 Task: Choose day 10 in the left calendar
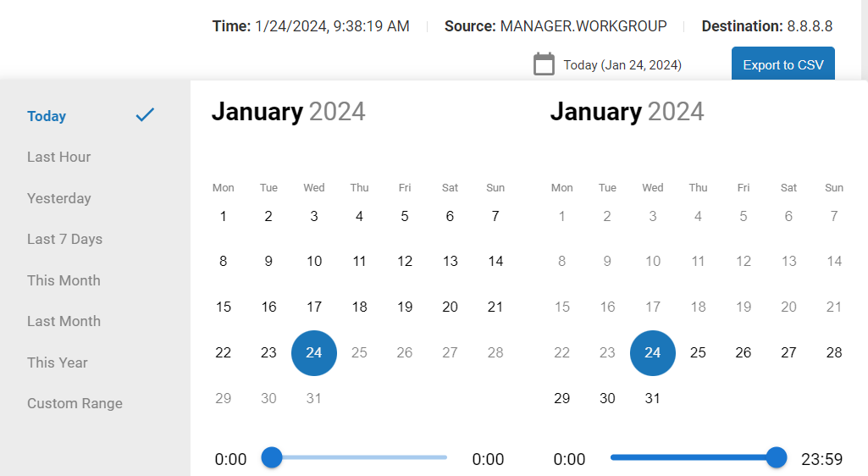314,261
